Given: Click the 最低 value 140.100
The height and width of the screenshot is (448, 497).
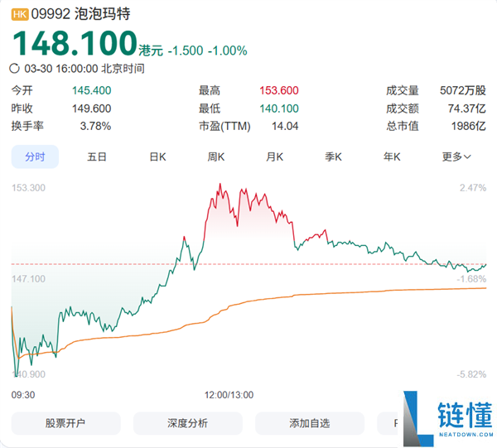Looking at the screenshot, I should tap(279, 108).
